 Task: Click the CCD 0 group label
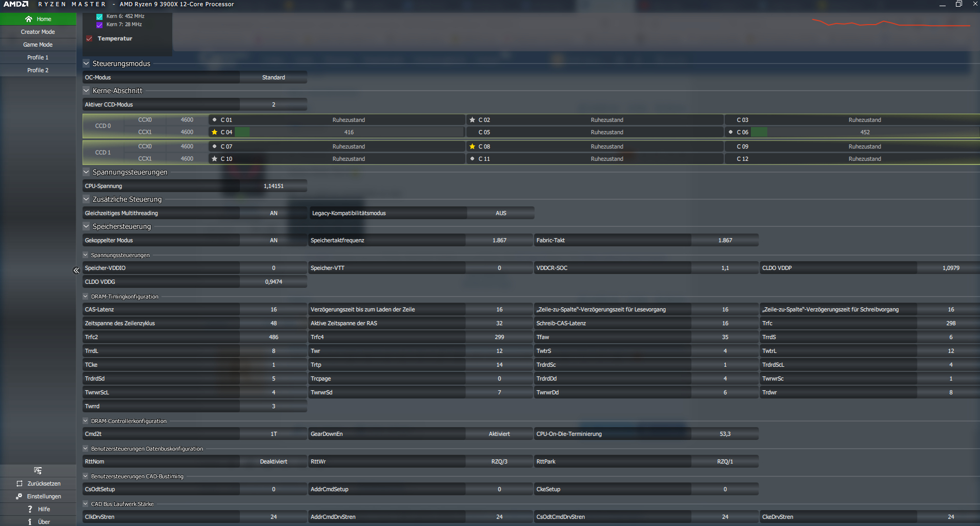(103, 126)
